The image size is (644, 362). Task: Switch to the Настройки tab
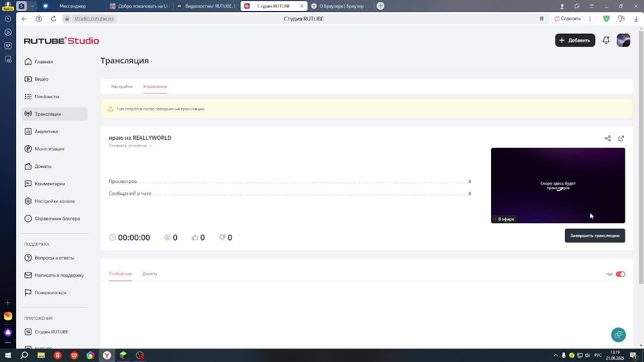122,86
